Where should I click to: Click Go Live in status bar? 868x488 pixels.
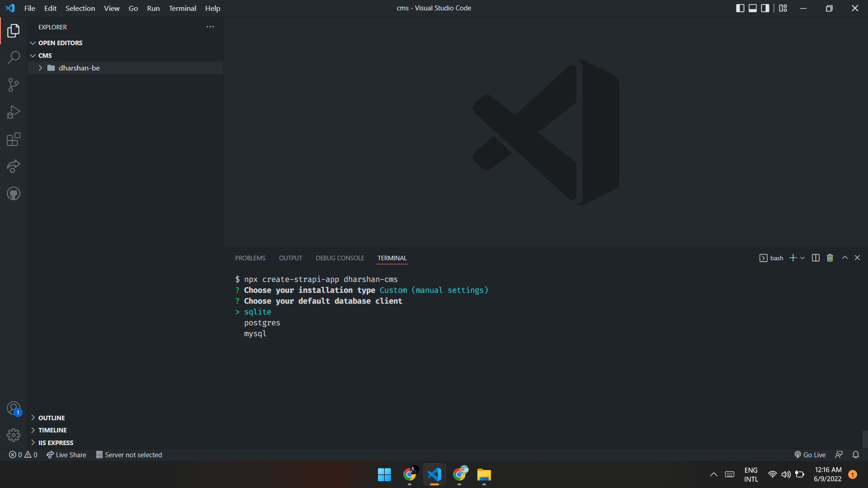tap(810, 455)
